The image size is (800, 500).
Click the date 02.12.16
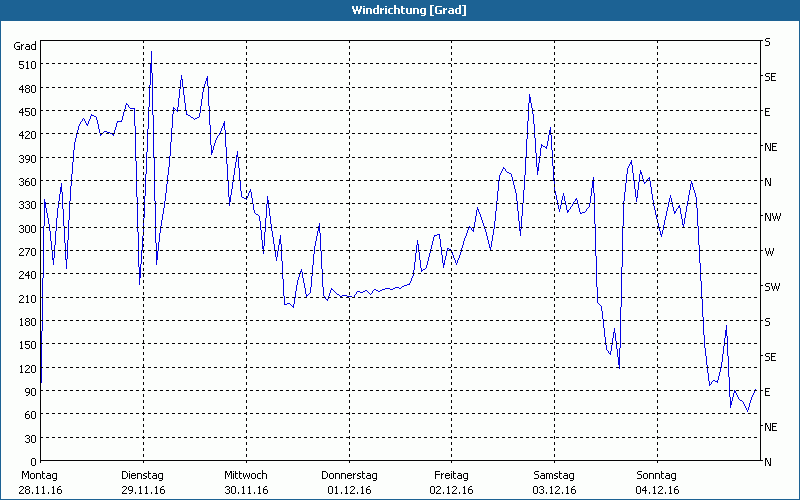tap(452, 490)
